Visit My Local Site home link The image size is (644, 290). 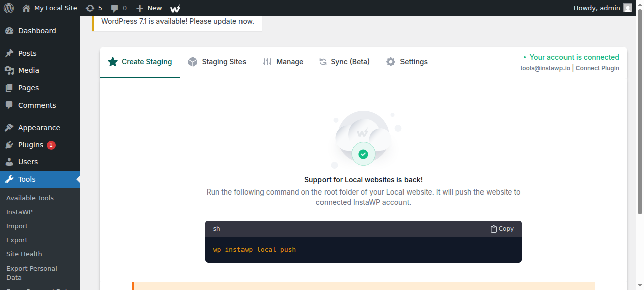coord(50,8)
